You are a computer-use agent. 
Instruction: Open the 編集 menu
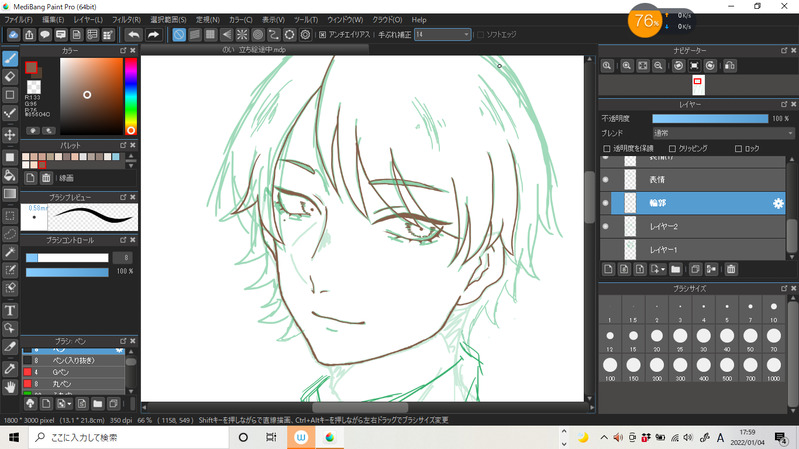coord(53,20)
